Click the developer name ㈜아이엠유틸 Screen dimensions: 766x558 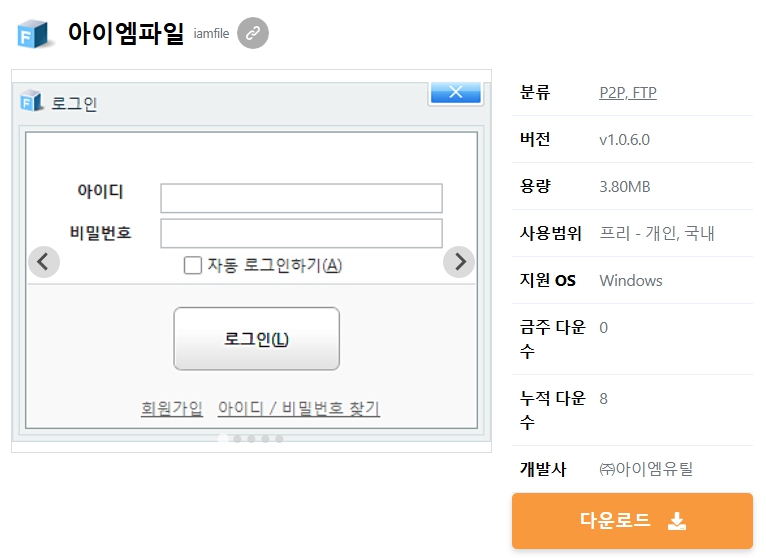click(x=646, y=469)
